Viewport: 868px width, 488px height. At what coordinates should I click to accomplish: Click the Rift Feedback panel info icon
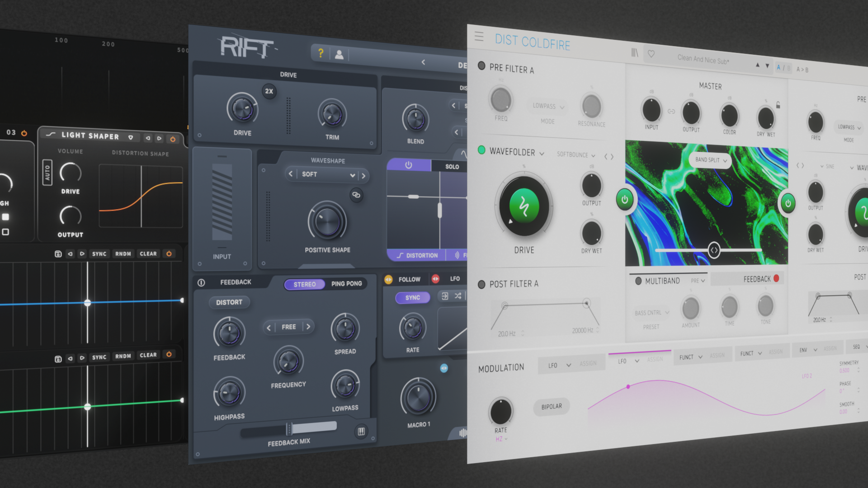(x=201, y=282)
